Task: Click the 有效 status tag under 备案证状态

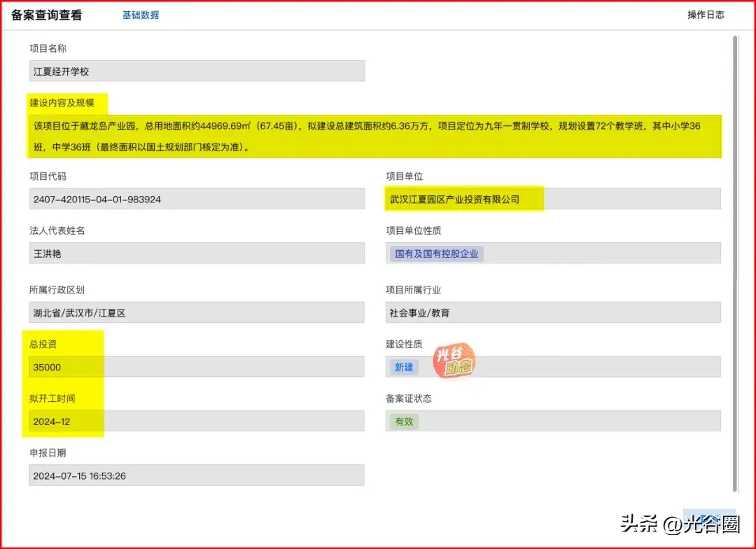Action: click(x=404, y=421)
